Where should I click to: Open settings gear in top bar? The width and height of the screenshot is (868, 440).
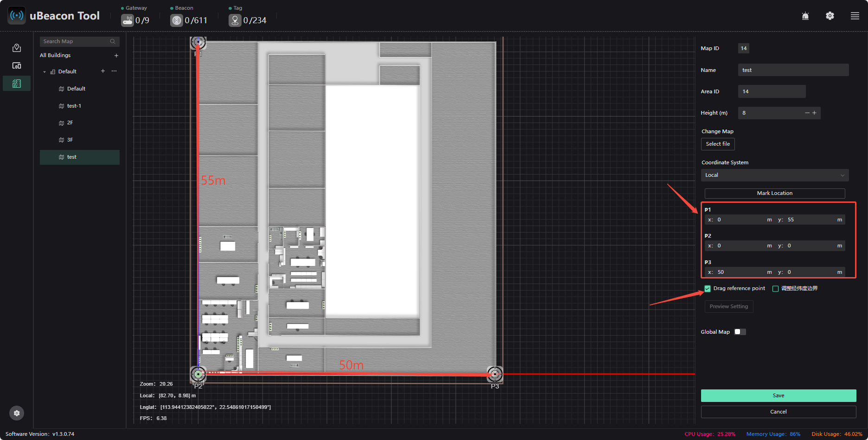click(x=830, y=16)
